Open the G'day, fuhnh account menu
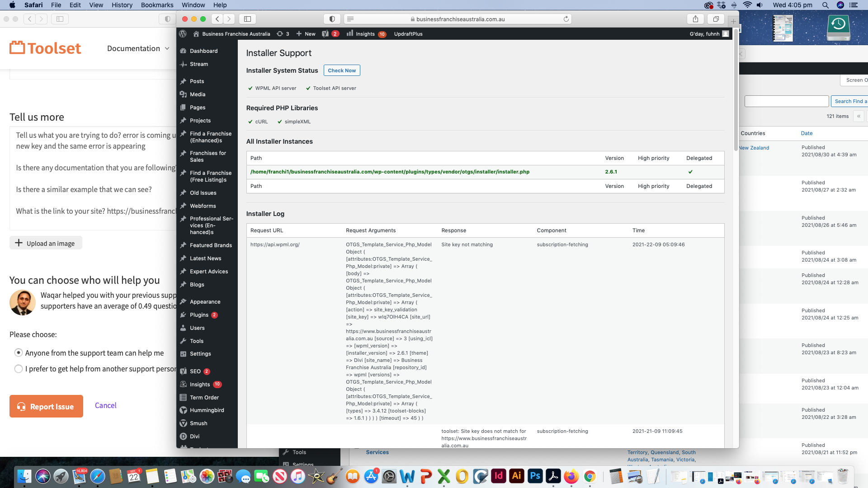 pos(709,34)
